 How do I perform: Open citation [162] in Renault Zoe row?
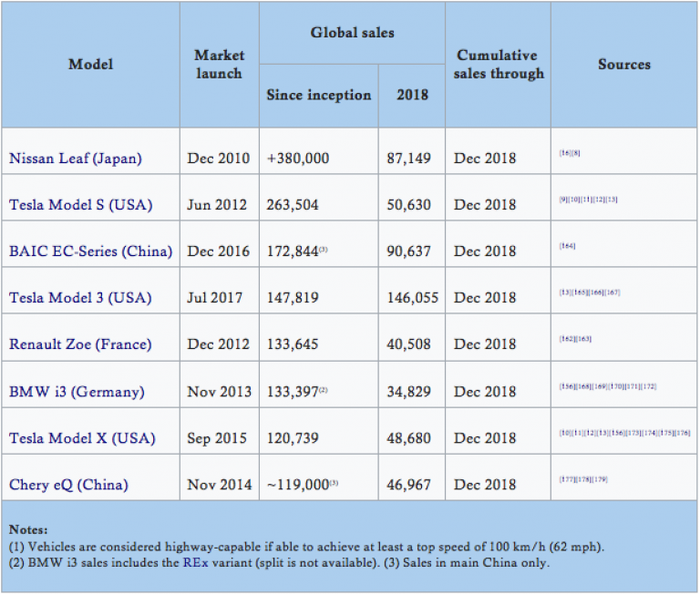566,339
